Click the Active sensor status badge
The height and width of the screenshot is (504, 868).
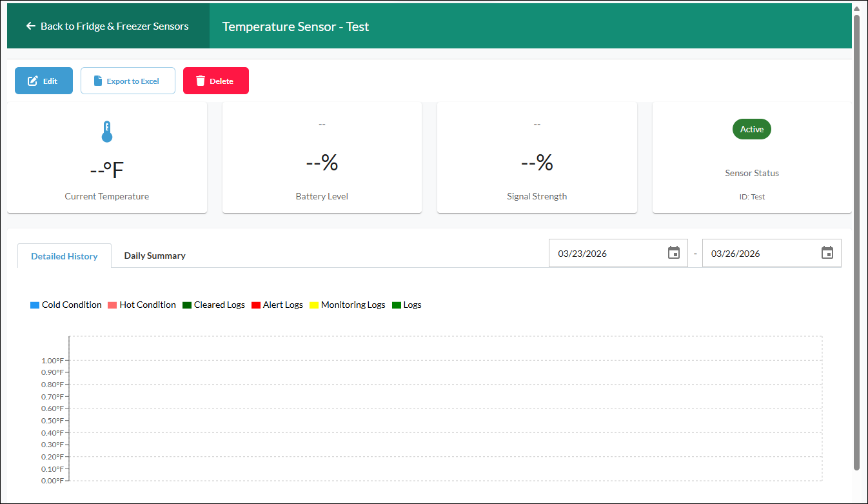pyautogui.click(x=752, y=129)
